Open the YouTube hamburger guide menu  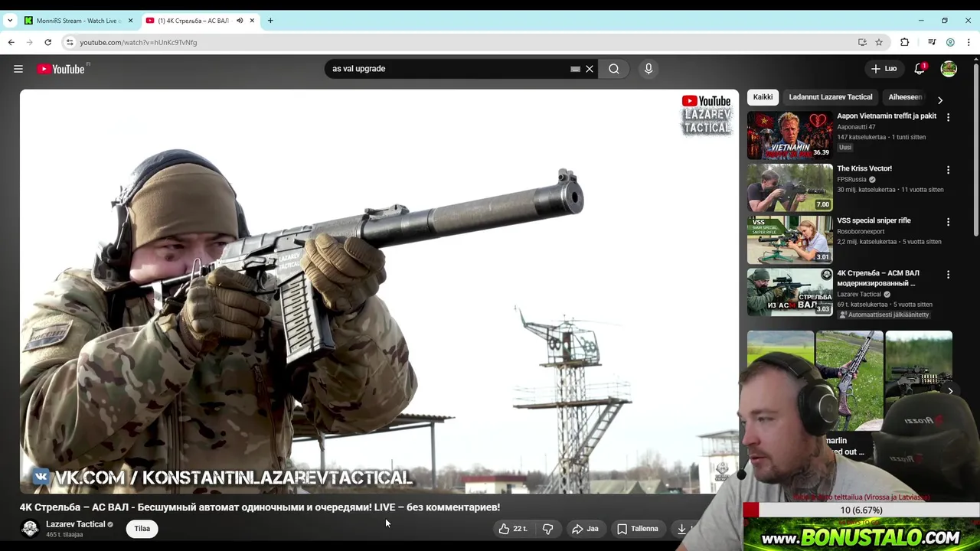point(18,69)
